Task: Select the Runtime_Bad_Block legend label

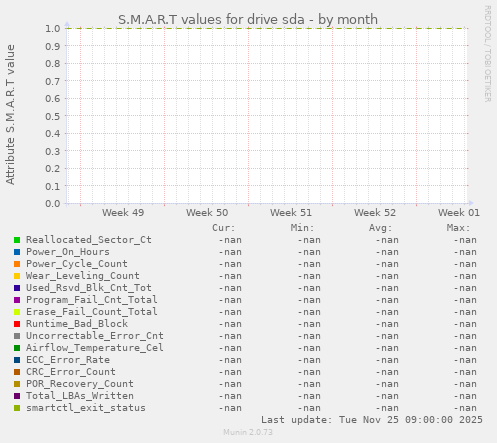Action: [x=77, y=324]
